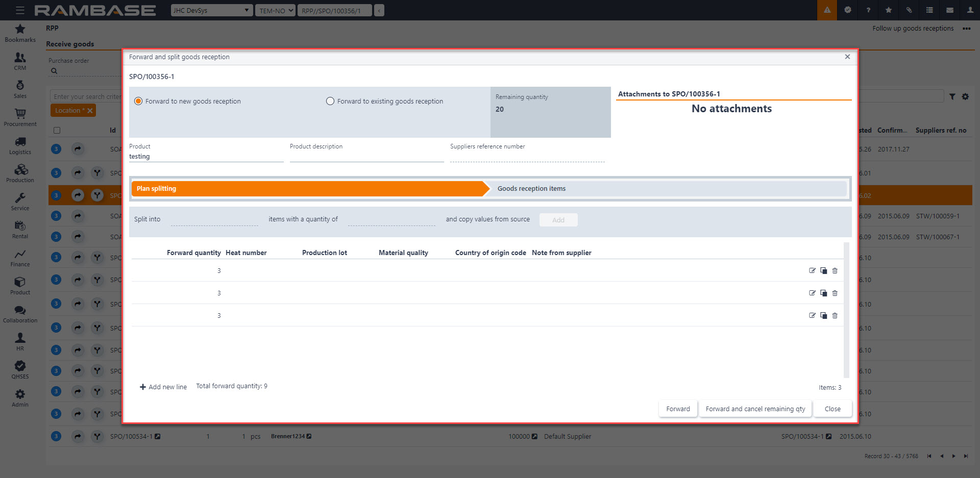Image resolution: width=980 pixels, height=478 pixels.
Task: Open the QHSES sidebar module
Action: tap(20, 370)
